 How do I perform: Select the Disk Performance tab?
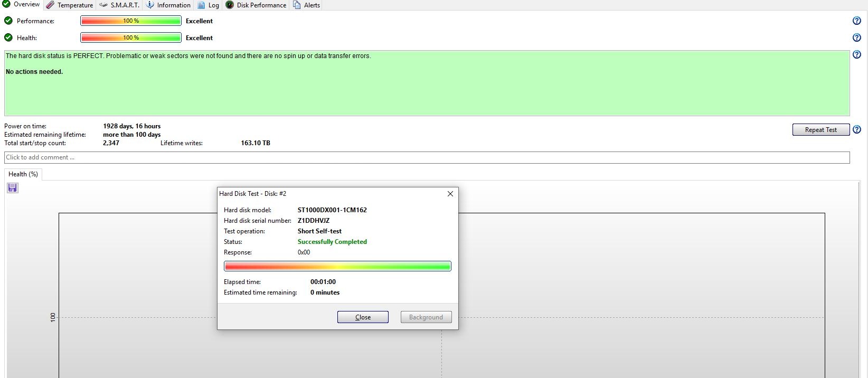pyautogui.click(x=256, y=5)
